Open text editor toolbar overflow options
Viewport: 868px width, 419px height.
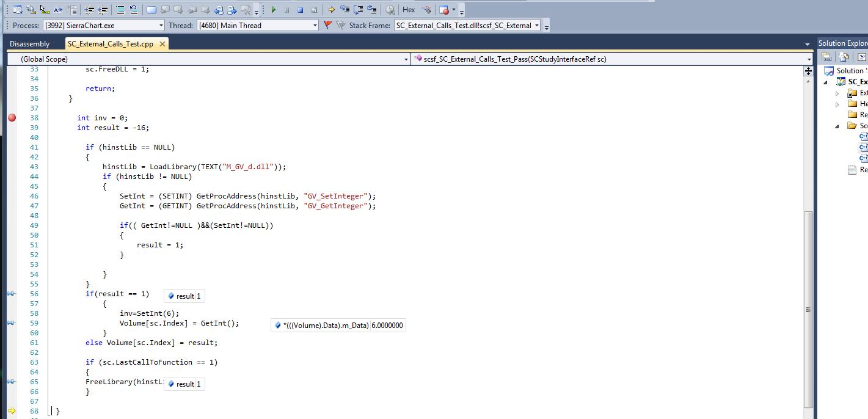[x=255, y=11]
